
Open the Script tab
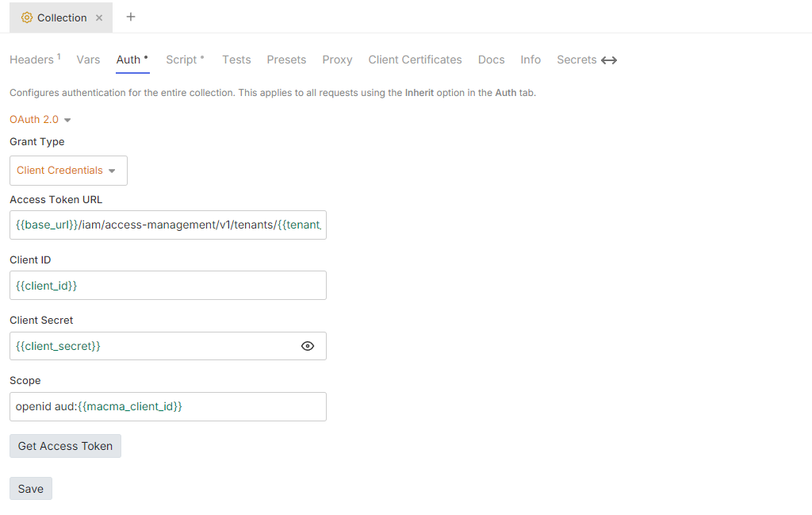(x=182, y=60)
